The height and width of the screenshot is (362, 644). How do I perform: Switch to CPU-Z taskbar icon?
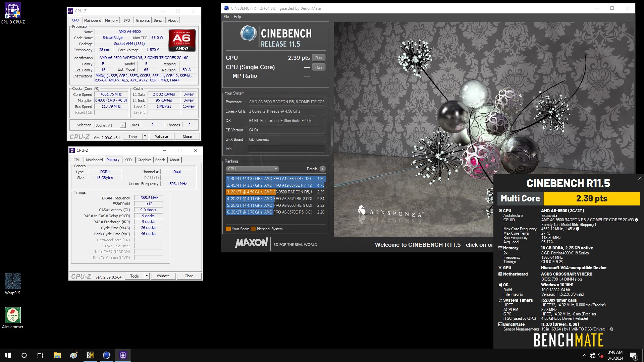click(123, 355)
